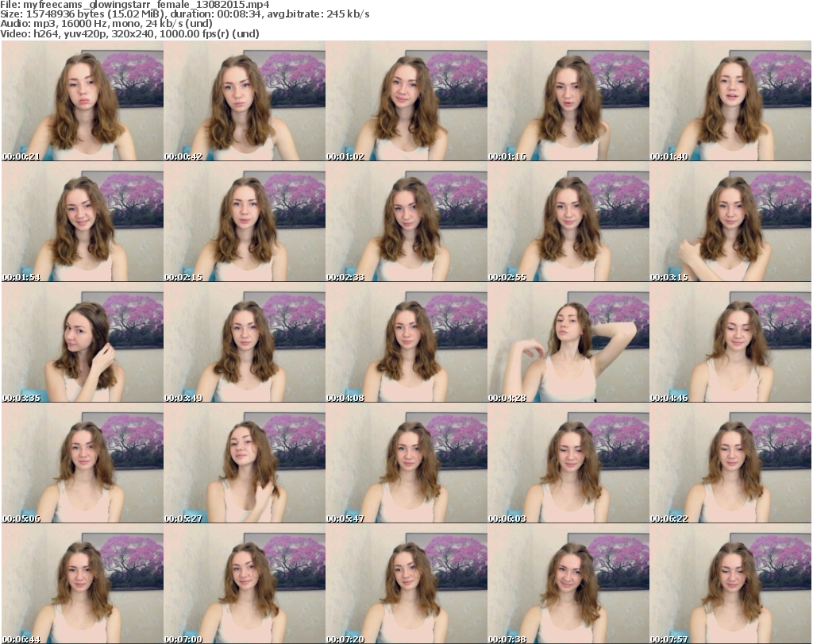Screen dimensions: 813x644
Task: Click the frame at 00:04:28
Action: point(568,342)
